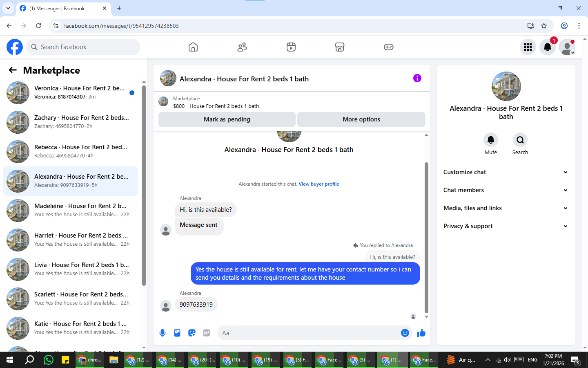Open the Facebook menu grid icon
This screenshot has height=368, width=588.
pyautogui.click(x=528, y=47)
